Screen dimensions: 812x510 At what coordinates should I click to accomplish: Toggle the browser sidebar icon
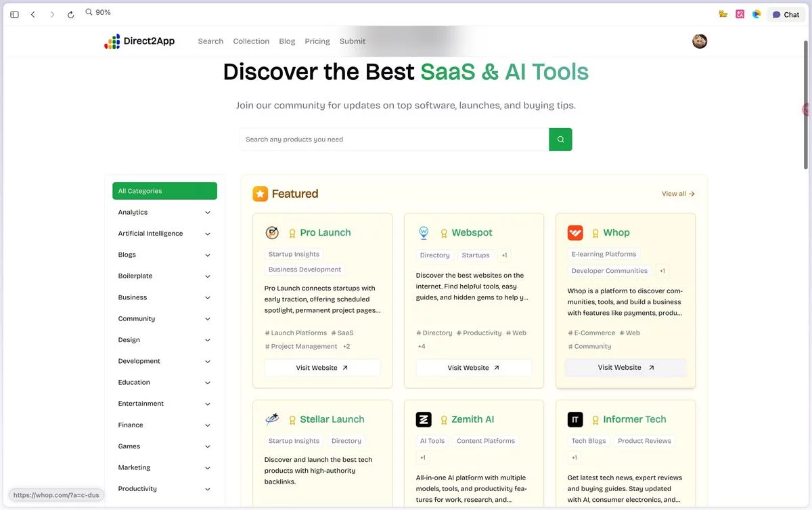pyautogui.click(x=14, y=14)
